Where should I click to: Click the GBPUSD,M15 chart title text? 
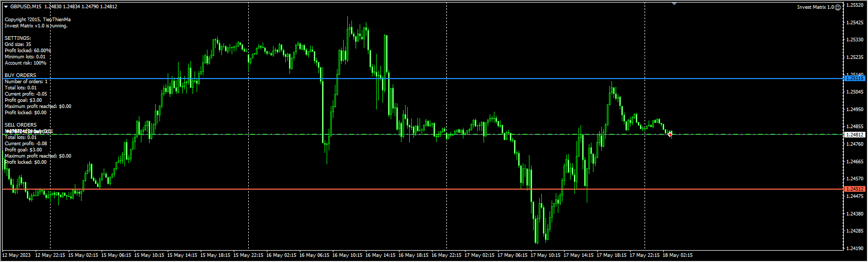pos(26,7)
